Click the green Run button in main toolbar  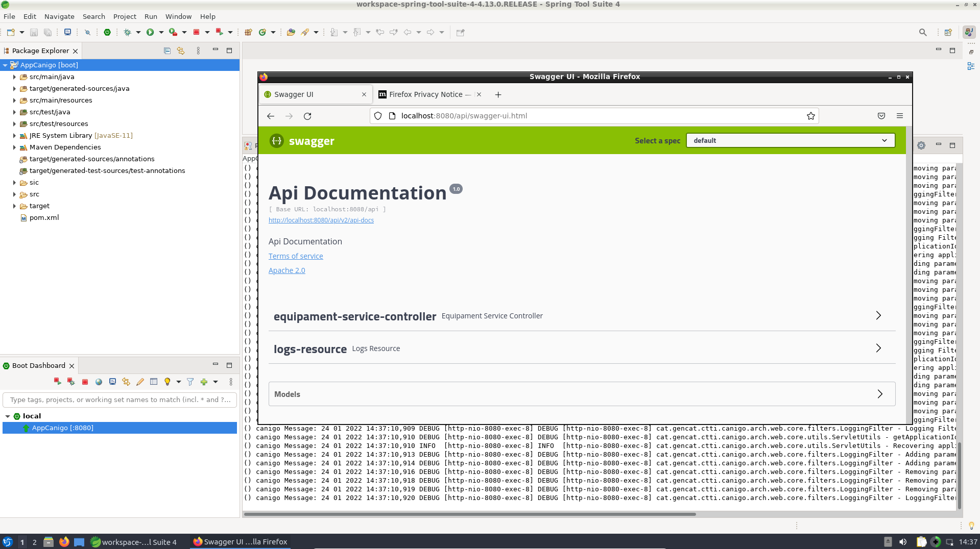(150, 32)
